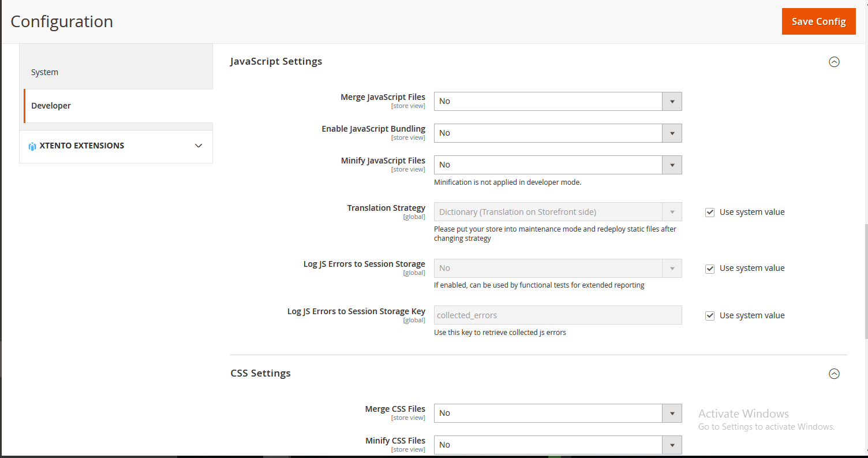Collapse the CSS Settings section chevron
The height and width of the screenshot is (458, 868).
tap(834, 374)
